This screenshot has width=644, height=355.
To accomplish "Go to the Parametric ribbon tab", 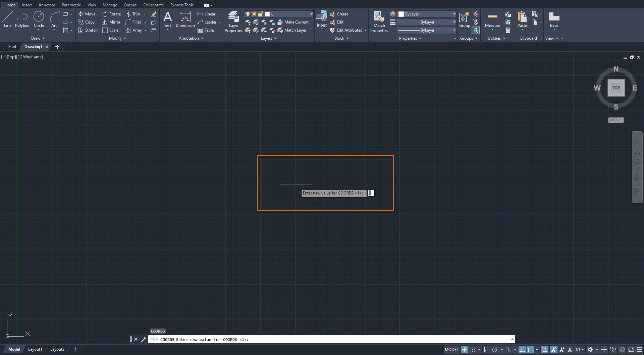I will pyautogui.click(x=71, y=5).
